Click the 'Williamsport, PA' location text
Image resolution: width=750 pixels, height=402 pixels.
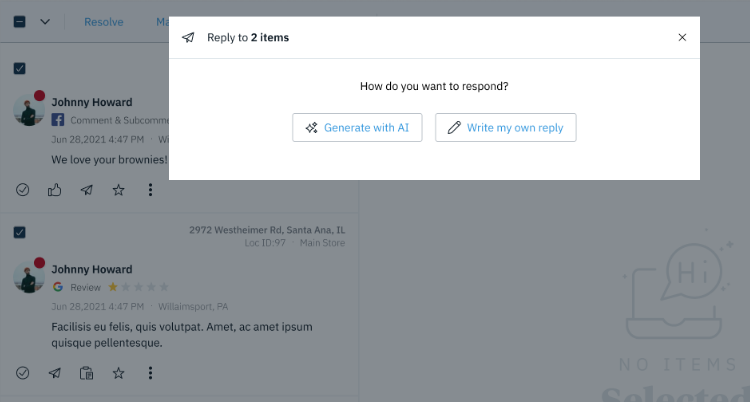pos(193,306)
